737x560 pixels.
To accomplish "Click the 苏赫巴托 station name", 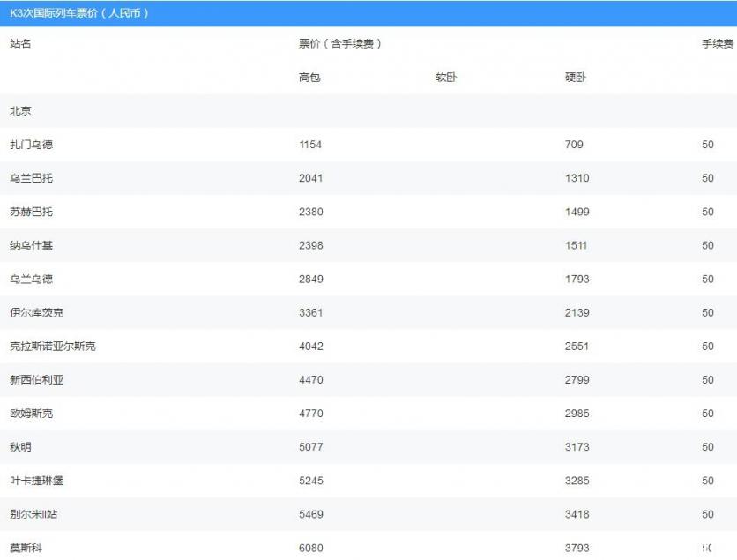I will coord(32,212).
